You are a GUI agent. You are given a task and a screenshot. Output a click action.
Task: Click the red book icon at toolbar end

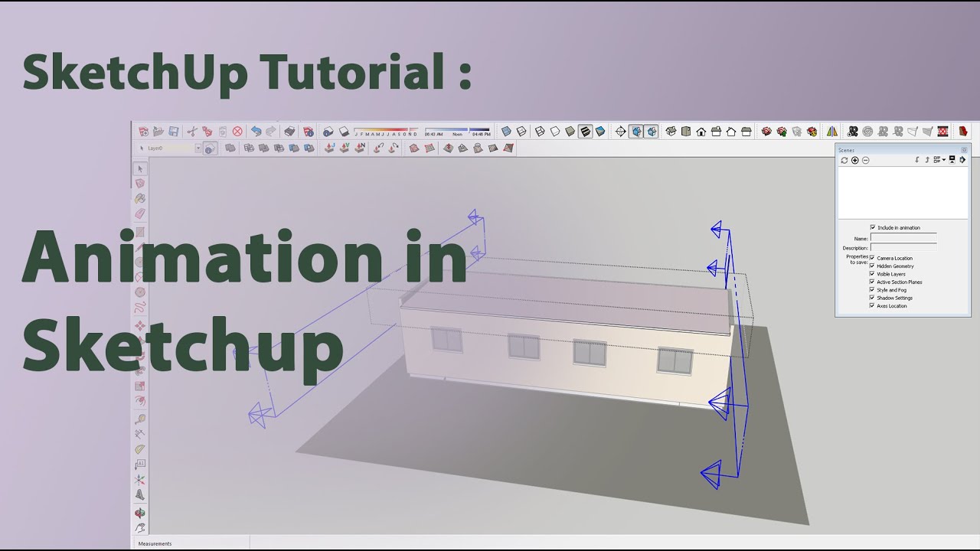pos(963,132)
